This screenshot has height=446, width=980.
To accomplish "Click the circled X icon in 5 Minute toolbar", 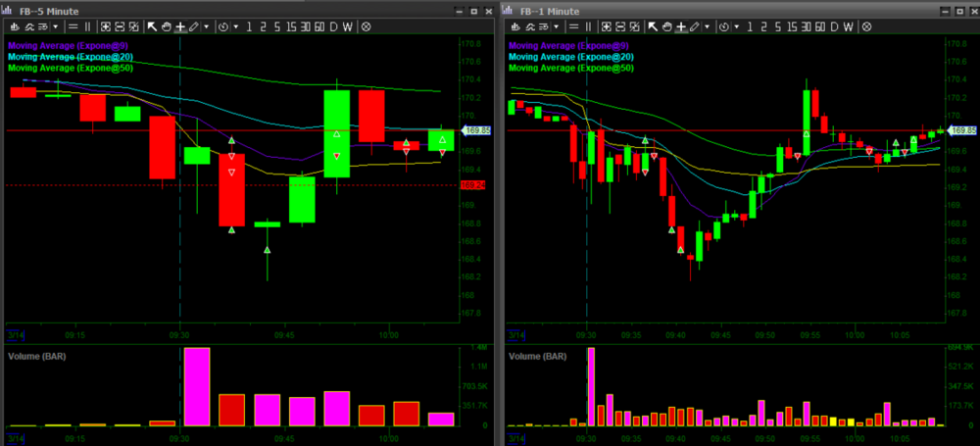I will [x=366, y=26].
